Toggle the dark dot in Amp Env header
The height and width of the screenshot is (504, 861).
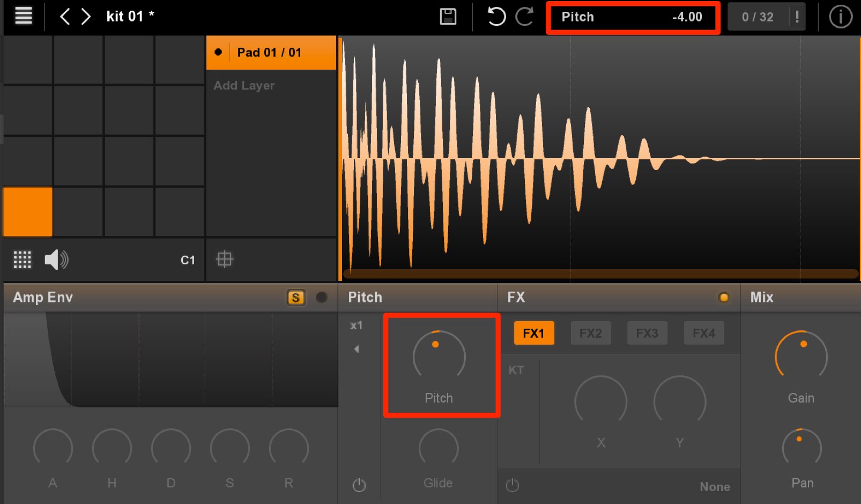[322, 297]
